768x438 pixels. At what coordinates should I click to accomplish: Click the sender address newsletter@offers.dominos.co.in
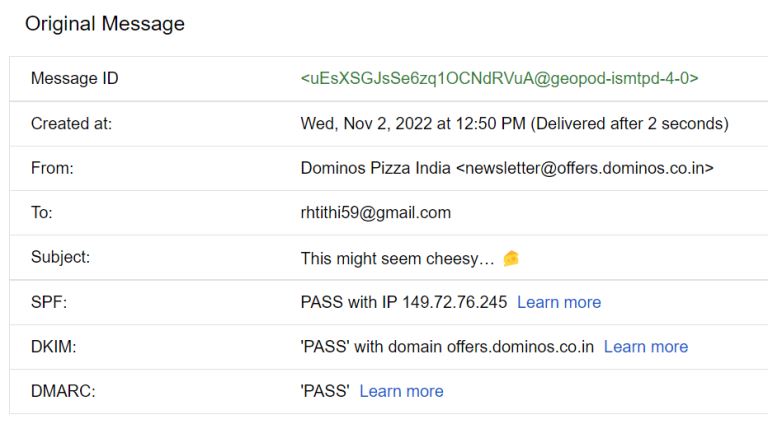(584, 168)
